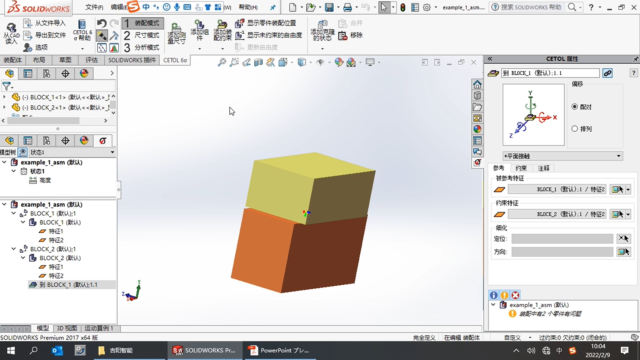The image size is (640, 360).
Task: Open CETOL 6σ 帮助 help
Action: 82,30
